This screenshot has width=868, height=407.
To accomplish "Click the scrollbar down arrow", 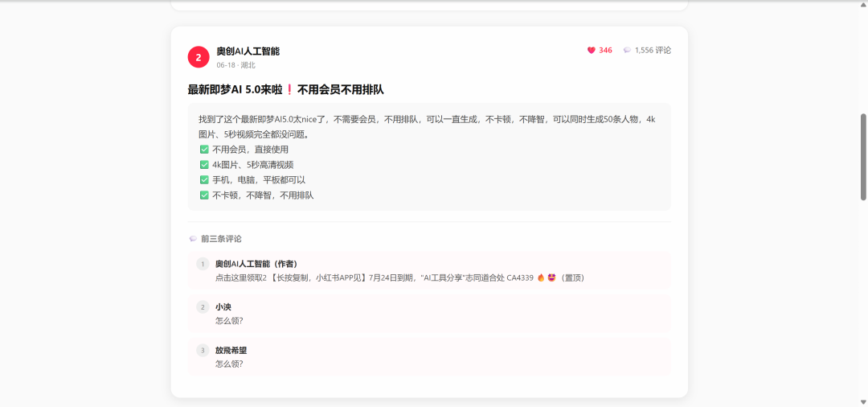I will (863, 402).
